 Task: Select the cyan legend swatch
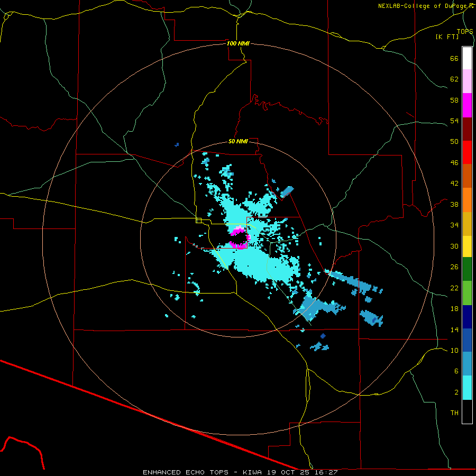tap(467, 388)
